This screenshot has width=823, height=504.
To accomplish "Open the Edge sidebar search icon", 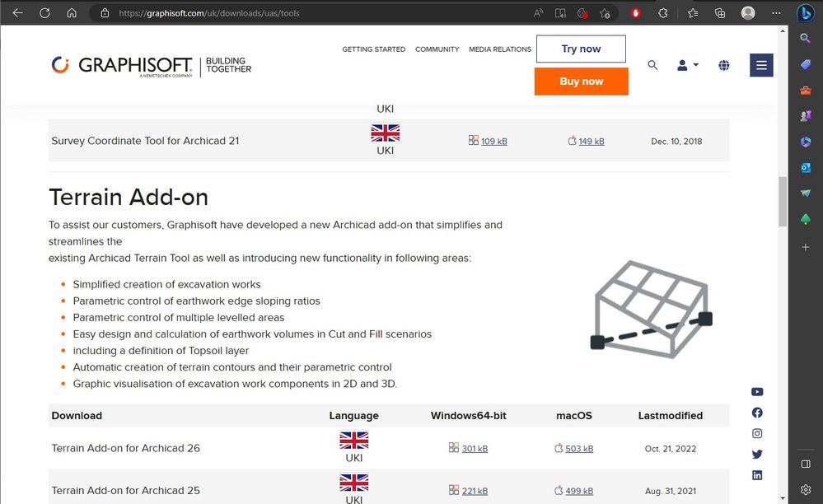I will pyautogui.click(x=805, y=38).
